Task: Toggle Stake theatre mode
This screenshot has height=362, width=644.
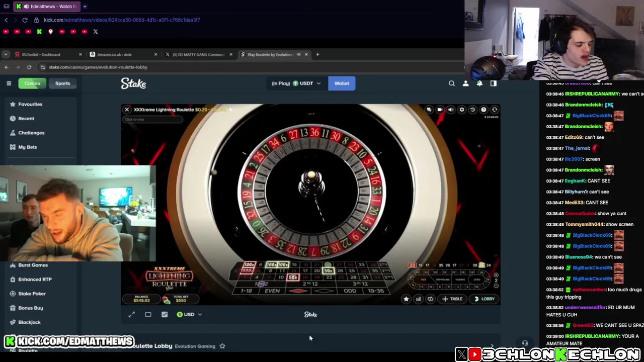Action: tap(148, 315)
